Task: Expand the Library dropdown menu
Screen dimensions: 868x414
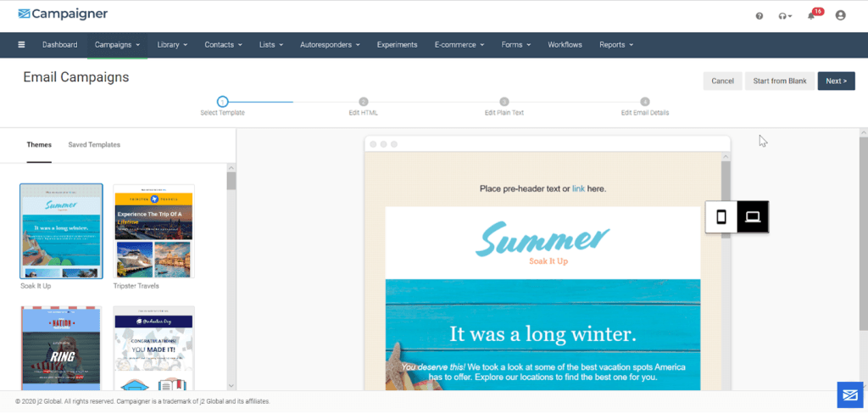Action: tap(172, 45)
